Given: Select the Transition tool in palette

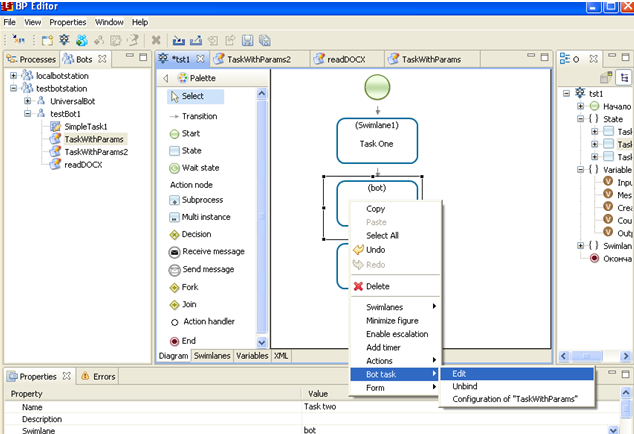Looking at the screenshot, I should point(198,116).
